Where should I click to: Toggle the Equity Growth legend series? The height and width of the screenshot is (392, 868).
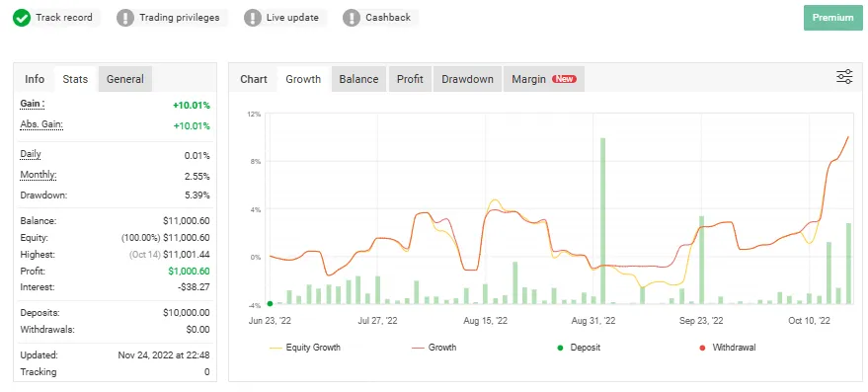[305, 348]
